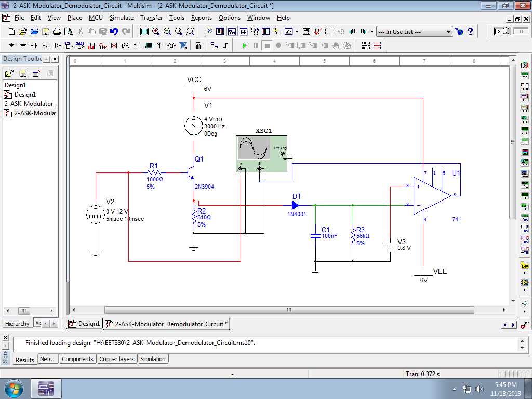The image size is (532, 399).
Task: Place a TTL component
Action: pyautogui.click(x=69, y=45)
